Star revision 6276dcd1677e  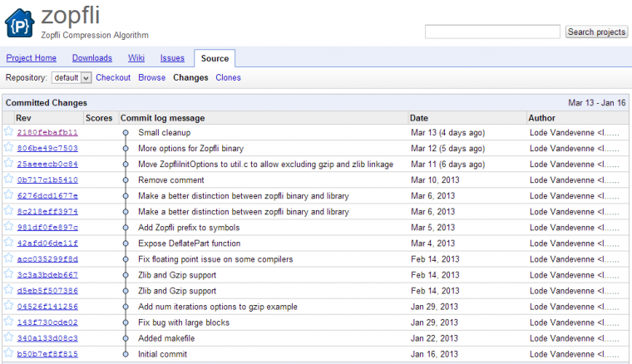tap(8, 194)
